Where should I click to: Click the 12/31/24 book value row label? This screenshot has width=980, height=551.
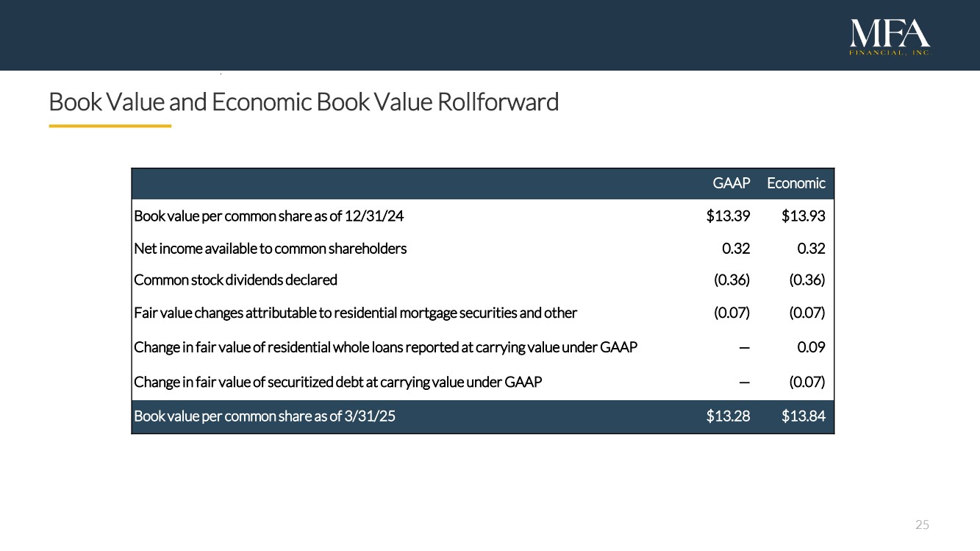[268, 216]
